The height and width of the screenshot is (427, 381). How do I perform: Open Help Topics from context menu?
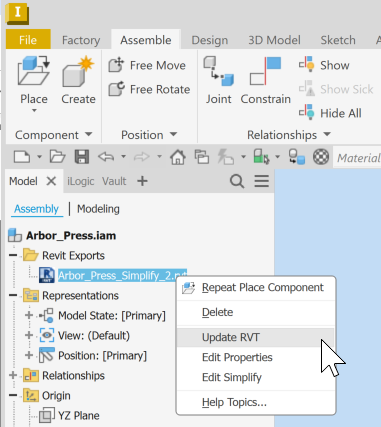click(x=256, y=402)
